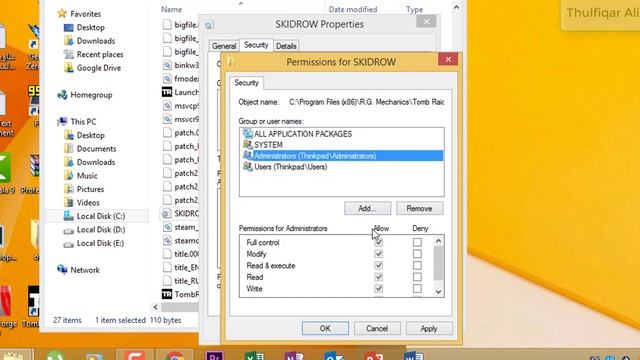The height and width of the screenshot is (360, 640).
Task: Click the permissions list scrollbar thumb
Action: (x=438, y=263)
